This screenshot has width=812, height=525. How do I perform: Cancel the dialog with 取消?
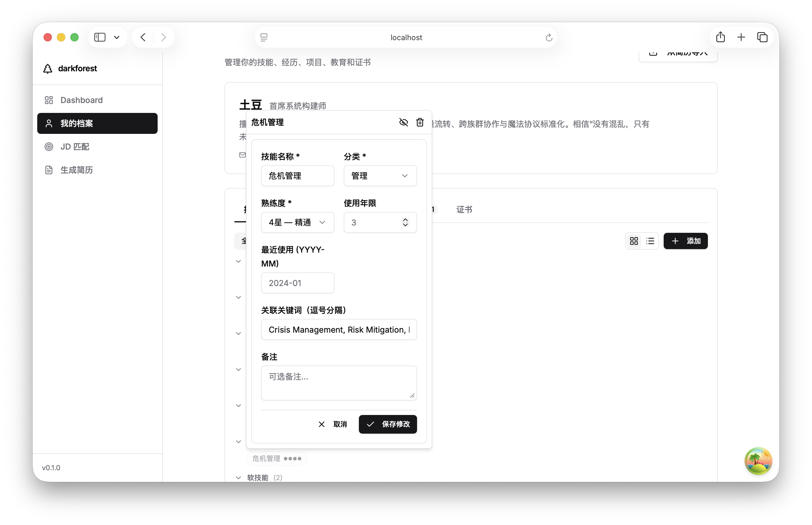coord(333,424)
